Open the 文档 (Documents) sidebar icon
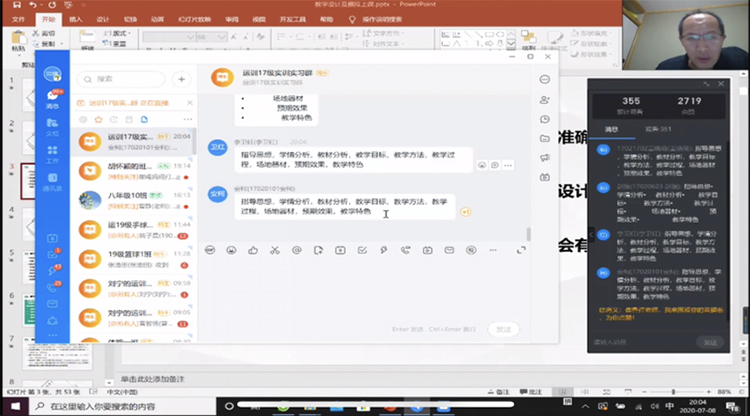This screenshot has width=750, height=416. 52,127
